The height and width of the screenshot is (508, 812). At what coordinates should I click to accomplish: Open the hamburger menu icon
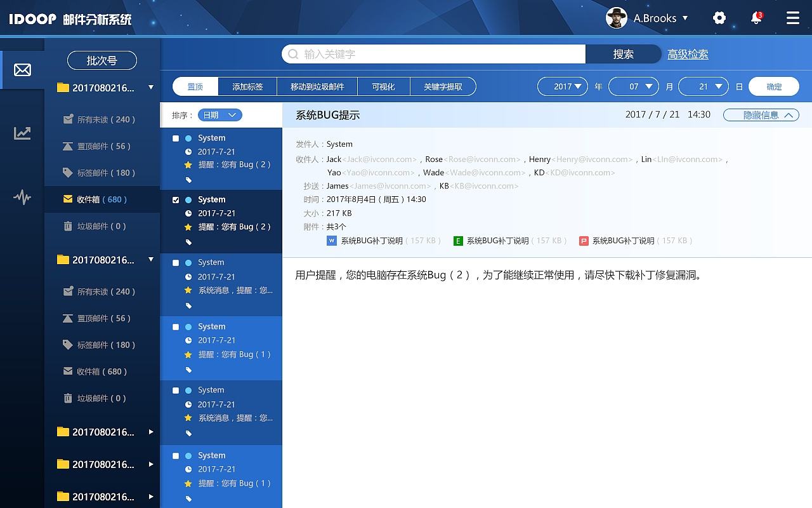click(x=793, y=18)
